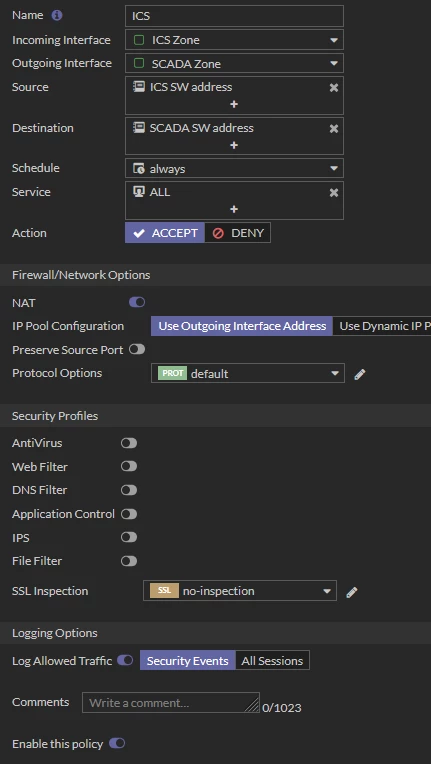Open the Schedule dropdown

click(234, 169)
